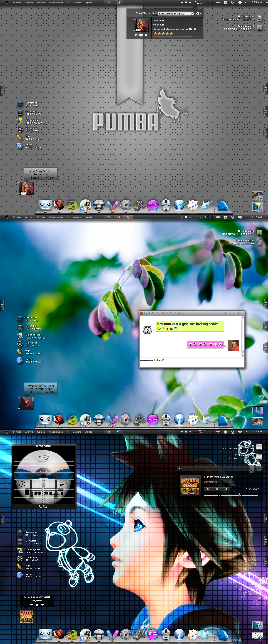The width and height of the screenshot is (268, 644).
Task: Open Descargas folder on the leaf wallpaper desktop
Action: pyautogui.click(x=20, y=318)
